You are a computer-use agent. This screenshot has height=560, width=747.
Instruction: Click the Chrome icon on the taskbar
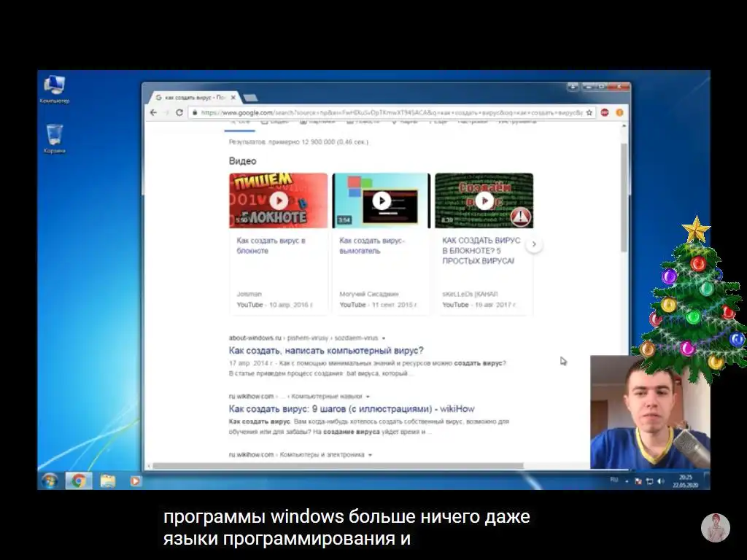[x=79, y=481]
